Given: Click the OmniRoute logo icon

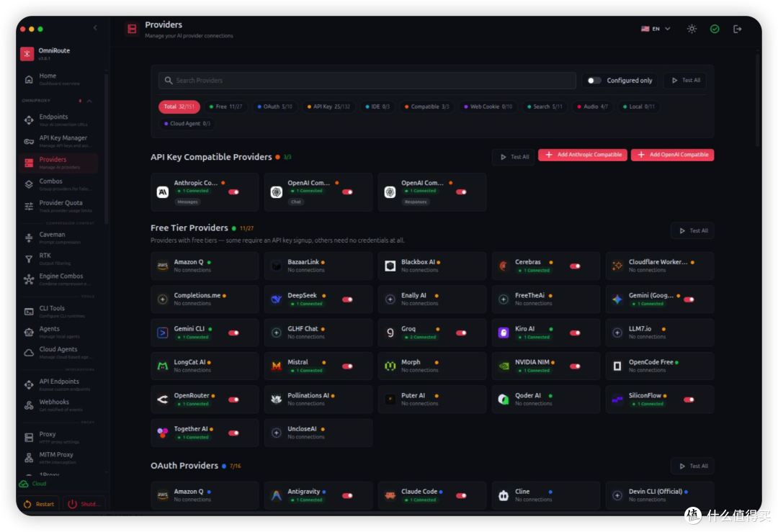Looking at the screenshot, I should point(27,53).
